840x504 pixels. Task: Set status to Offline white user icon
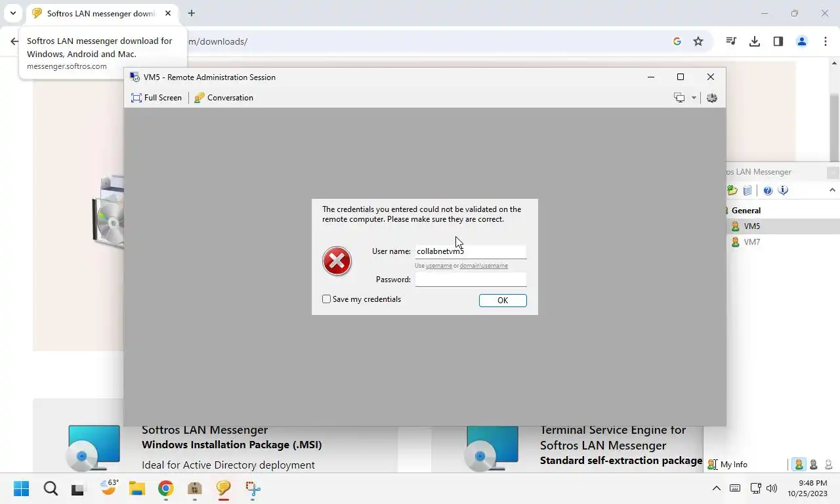(x=829, y=465)
